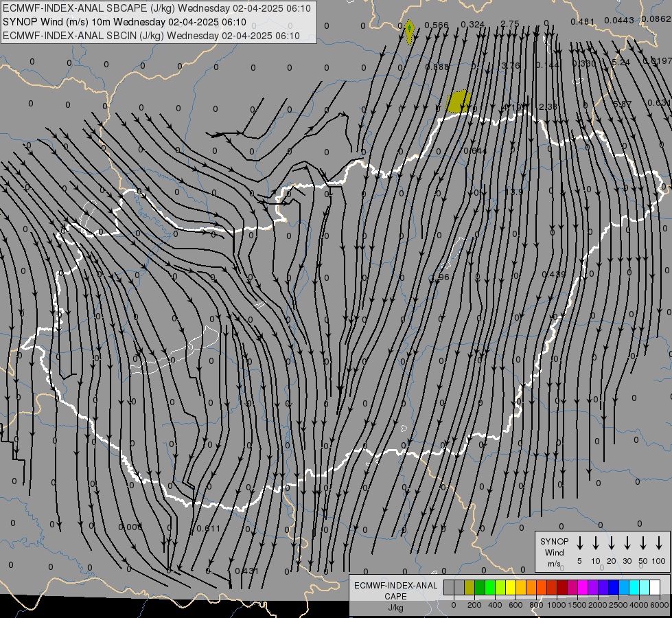Pick the bright magenta CAPE legend swatch
This screenshot has height=618, width=672.
click(x=583, y=587)
